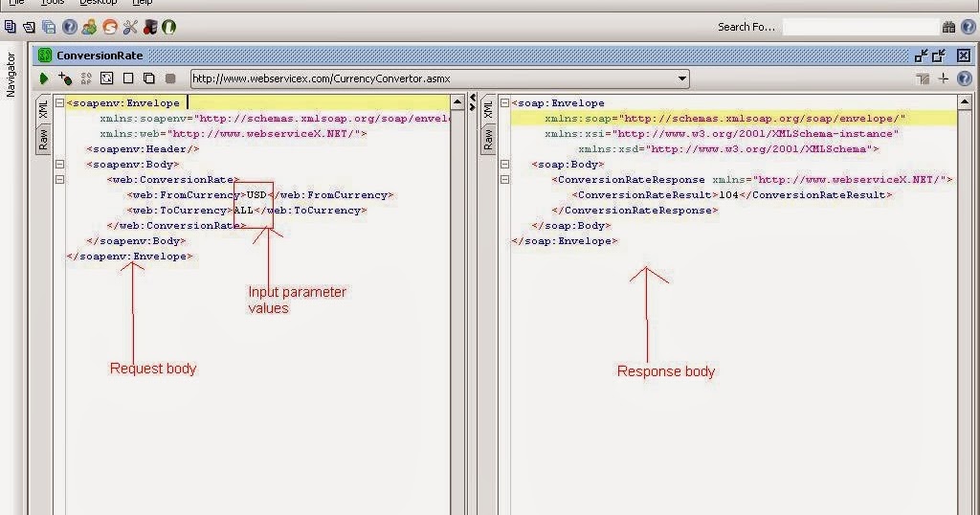Click the binoculars search icon
Image resolution: width=980 pixels, height=515 pixels.
(x=948, y=27)
